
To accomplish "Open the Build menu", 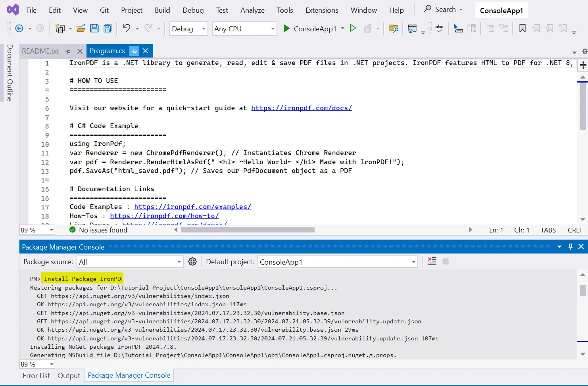I will pyautogui.click(x=162, y=10).
